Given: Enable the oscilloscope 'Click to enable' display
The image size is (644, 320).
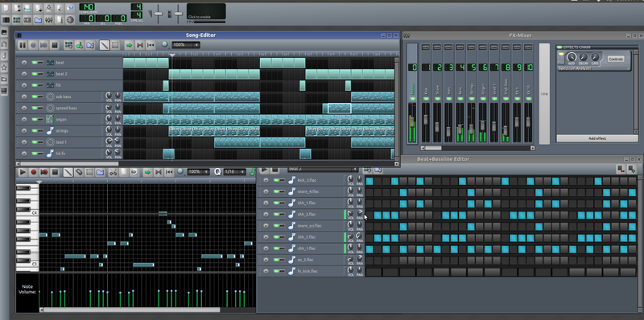Looking at the screenshot, I should point(206,11).
